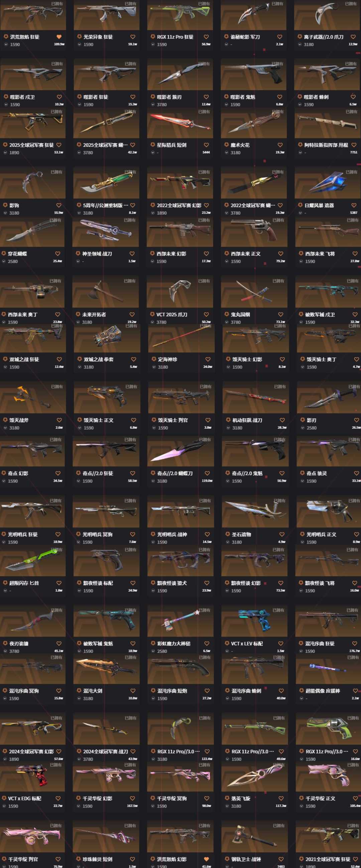Click the heart icon next to 混沌大剑
361x868 pixels.
133,690
